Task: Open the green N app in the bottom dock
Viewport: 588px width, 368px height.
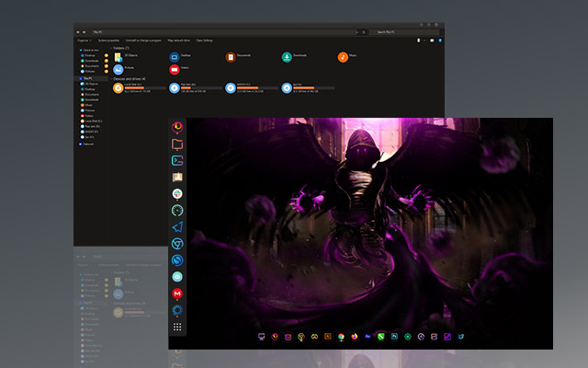Action: [x=381, y=337]
